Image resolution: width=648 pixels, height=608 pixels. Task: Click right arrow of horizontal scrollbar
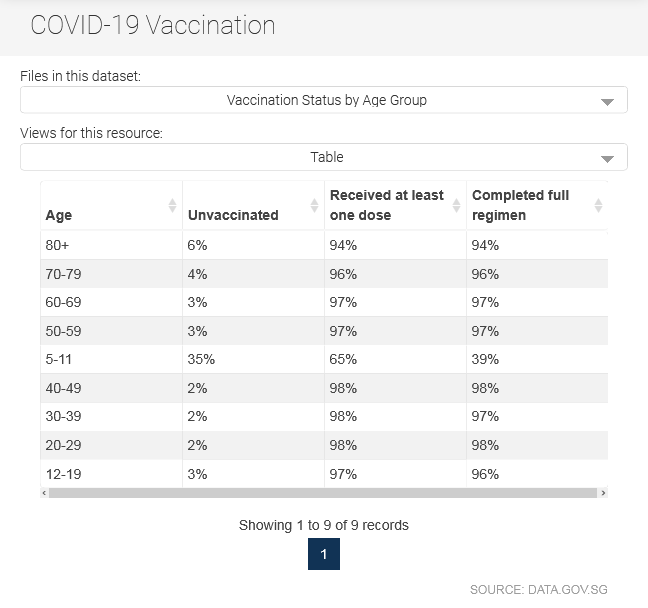[603, 493]
